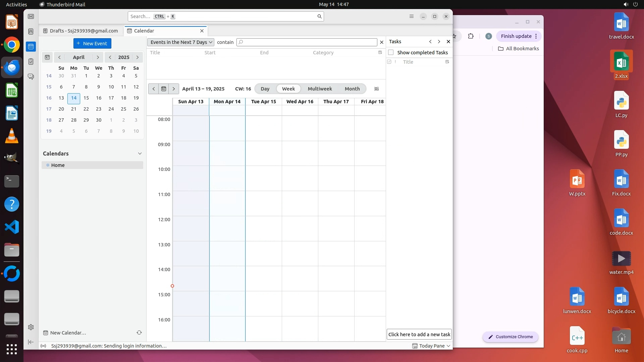Open Thunderbird hamburger app menu
The width and height of the screenshot is (644, 362).
click(x=412, y=16)
